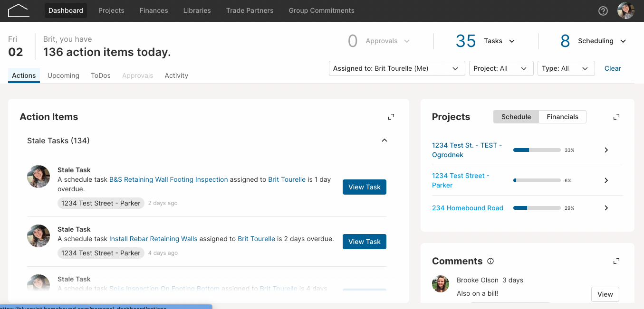Switch to the Upcoming tab
The height and width of the screenshot is (309, 644).
[x=63, y=75]
